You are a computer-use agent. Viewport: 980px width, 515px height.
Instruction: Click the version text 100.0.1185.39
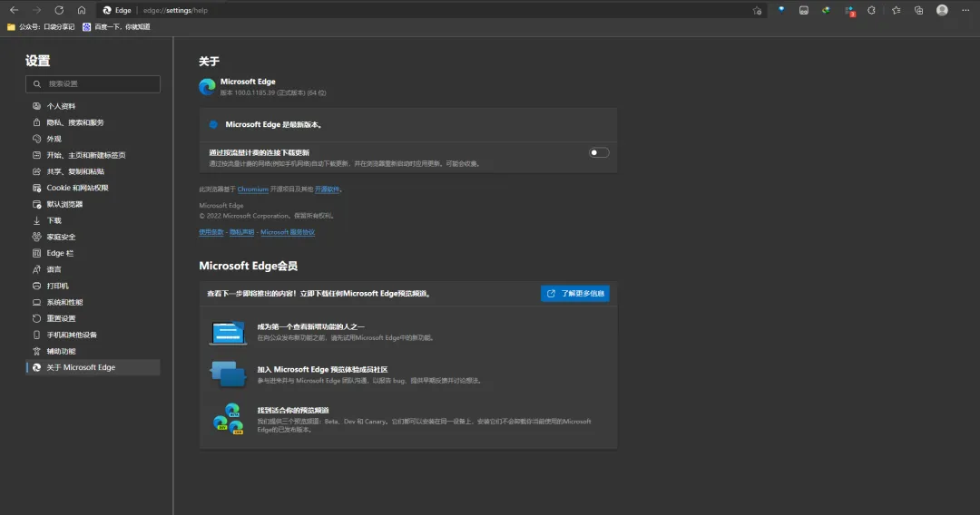273,93
